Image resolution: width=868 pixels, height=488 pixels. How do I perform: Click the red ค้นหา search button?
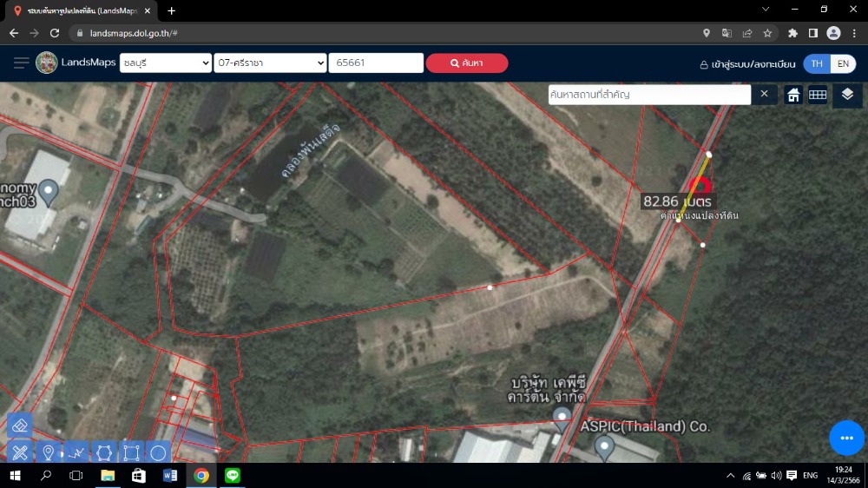point(466,63)
